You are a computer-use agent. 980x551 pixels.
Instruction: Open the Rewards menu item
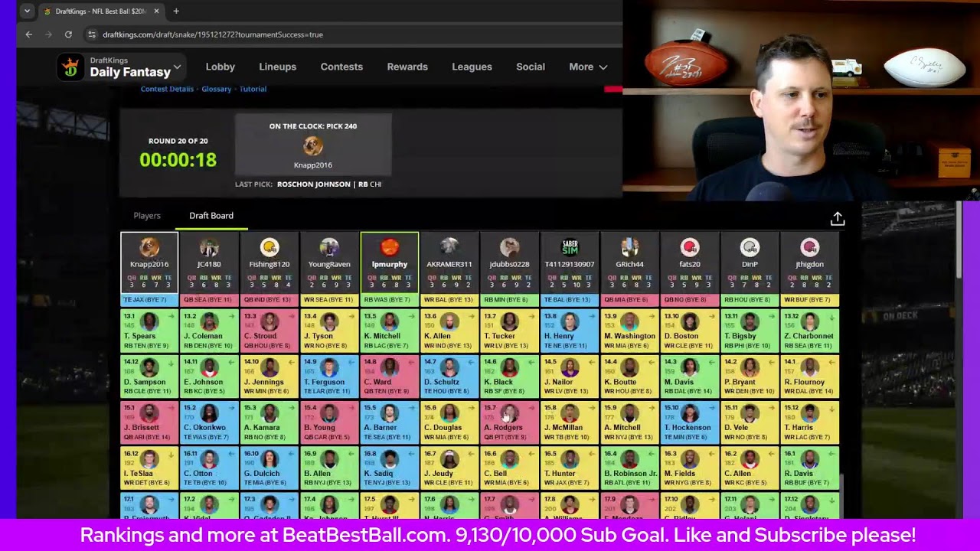coord(407,67)
